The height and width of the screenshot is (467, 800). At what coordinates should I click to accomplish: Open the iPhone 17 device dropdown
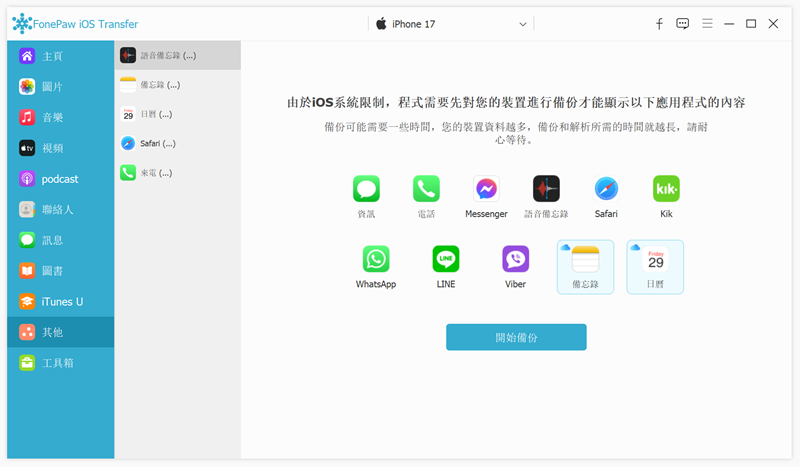coord(451,24)
